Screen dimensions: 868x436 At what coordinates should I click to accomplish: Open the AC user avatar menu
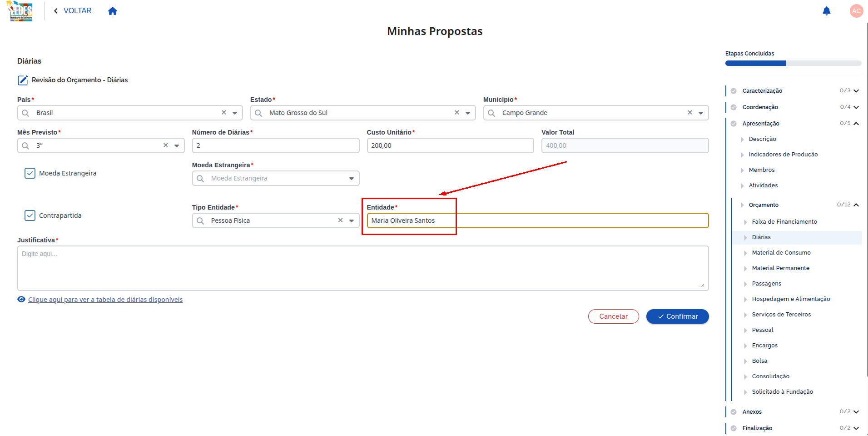click(856, 11)
